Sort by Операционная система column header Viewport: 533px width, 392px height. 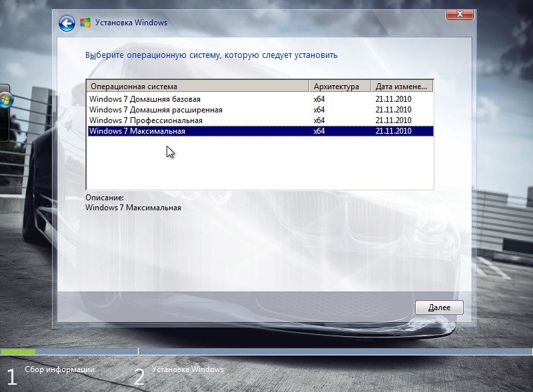click(x=198, y=87)
